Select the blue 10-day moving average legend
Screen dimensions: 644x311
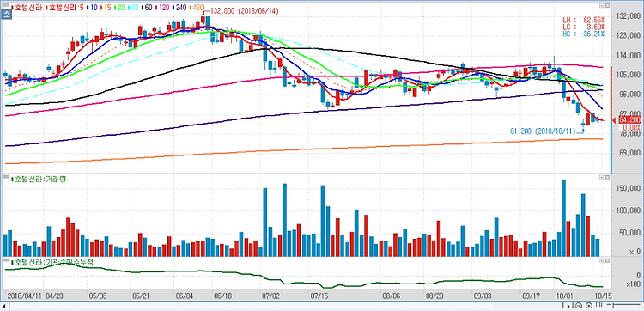click(x=92, y=8)
